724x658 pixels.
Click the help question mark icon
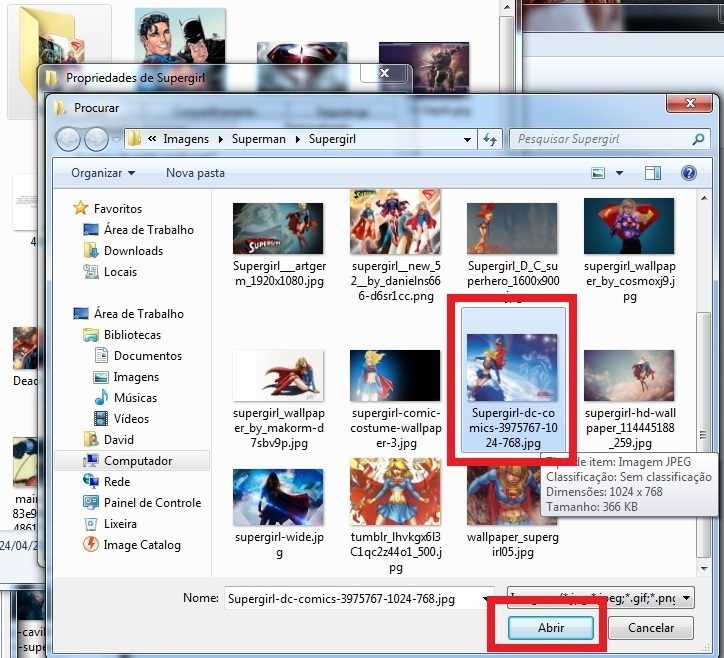tap(688, 173)
